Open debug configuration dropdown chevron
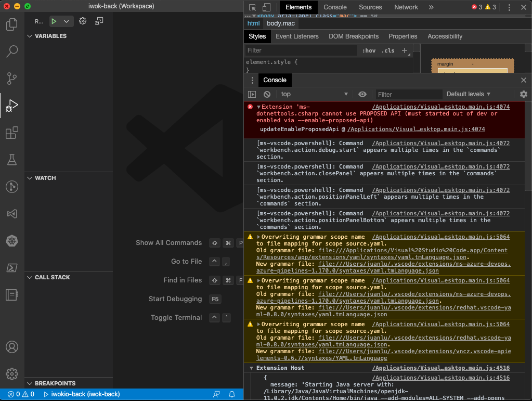Screen dimensions: 532x401 point(67,21)
